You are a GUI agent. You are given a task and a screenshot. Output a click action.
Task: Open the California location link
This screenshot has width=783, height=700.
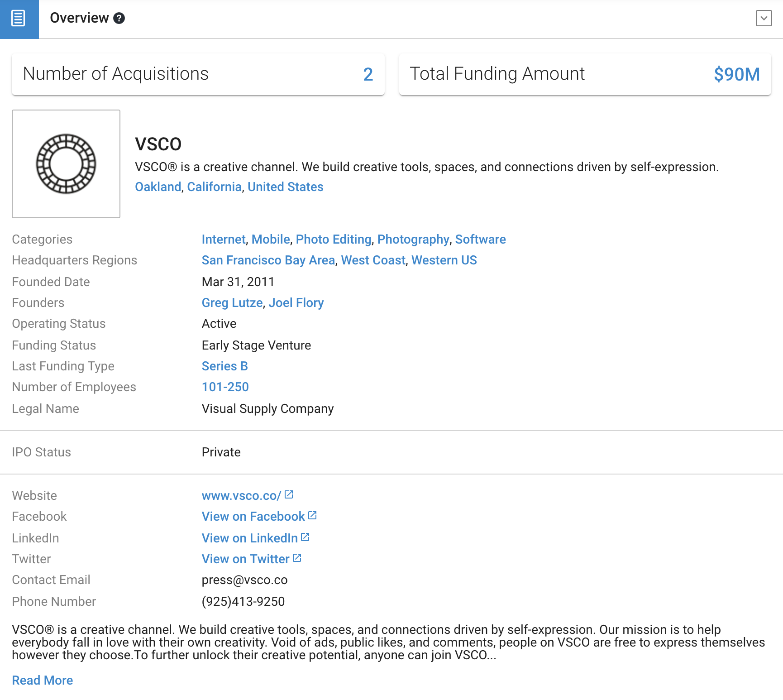(x=214, y=187)
